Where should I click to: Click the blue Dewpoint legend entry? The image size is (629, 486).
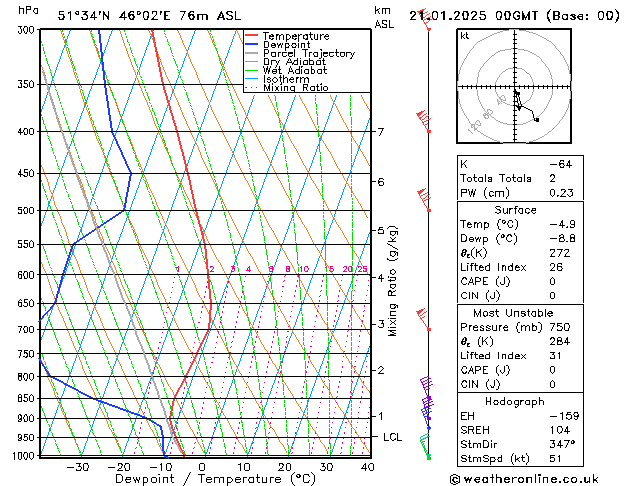[278, 45]
